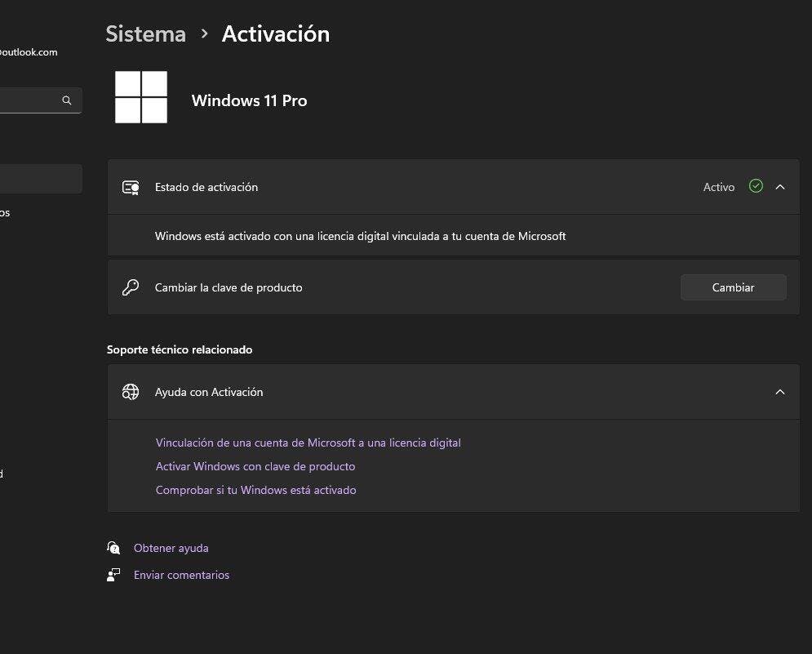Screen dimensions: 812x654
Task: Open the Obtener ayuda link
Action: pyautogui.click(x=171, y=548)
